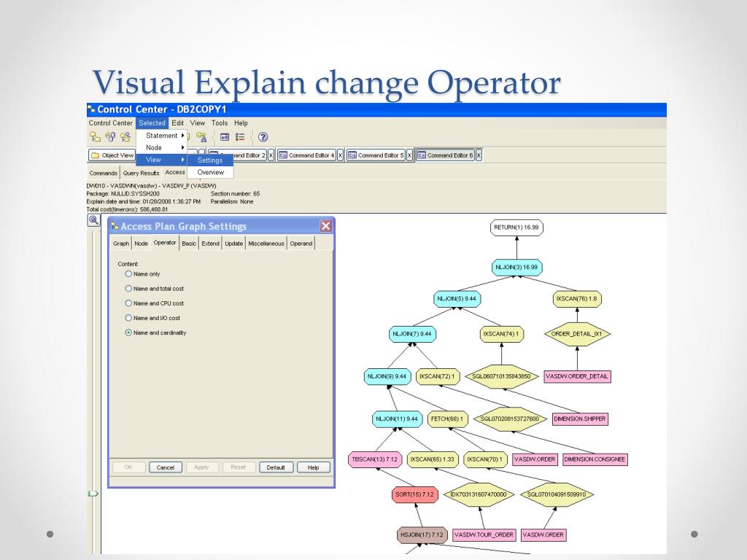Expand the Statement submenu
747x560 pixels.
pyautogui.click(x=161, y=136)
